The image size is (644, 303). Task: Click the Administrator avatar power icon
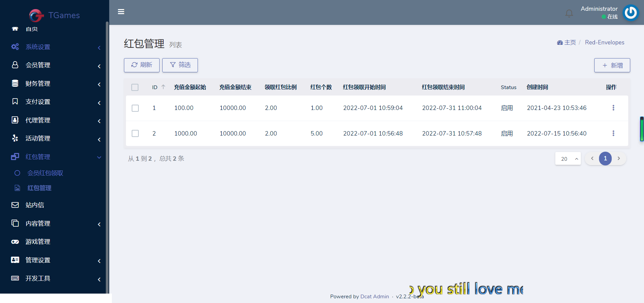[631, 13]
